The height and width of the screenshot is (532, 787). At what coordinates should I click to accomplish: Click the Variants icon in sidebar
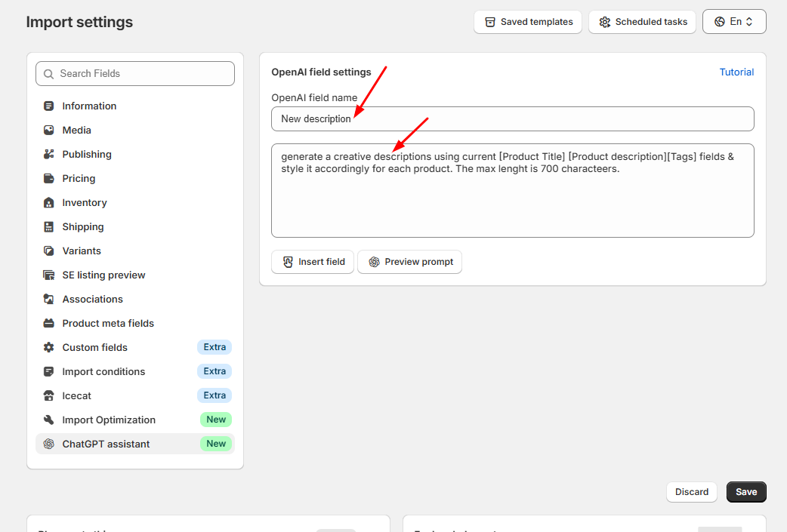(48, 251)
